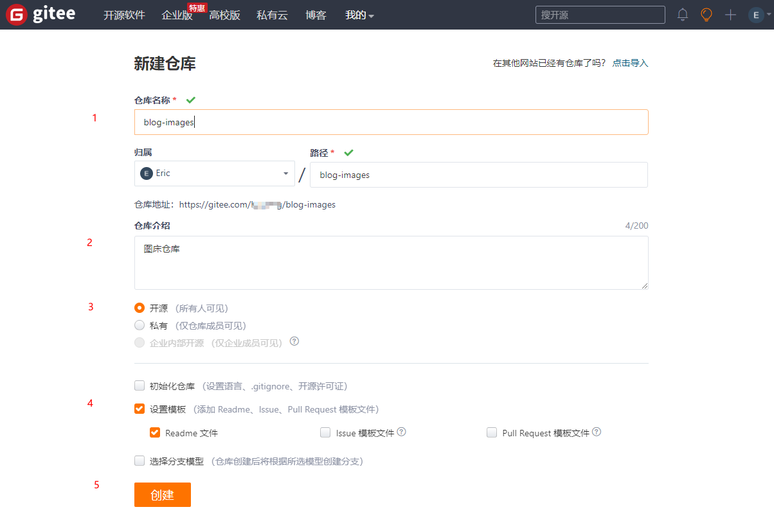Expand the 归属 owner dropdown
Image resolution: width=774 pixels, height=532 pixels.
point(215,173)
